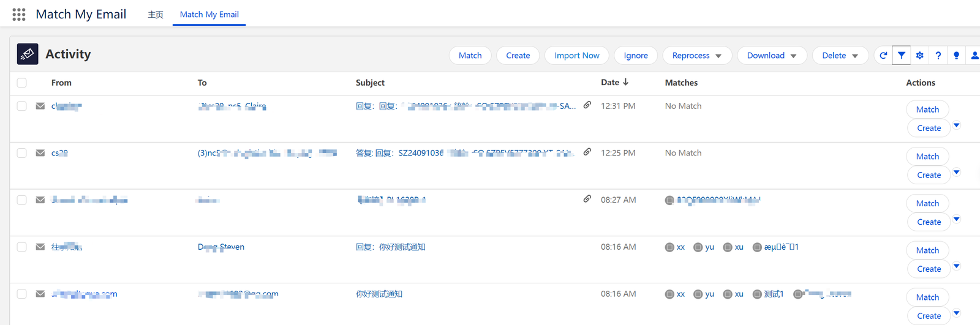Click Match action in 12:31 PM row
Image resolution: width=980 pixels, height=325 pixels.
(927, 110)
